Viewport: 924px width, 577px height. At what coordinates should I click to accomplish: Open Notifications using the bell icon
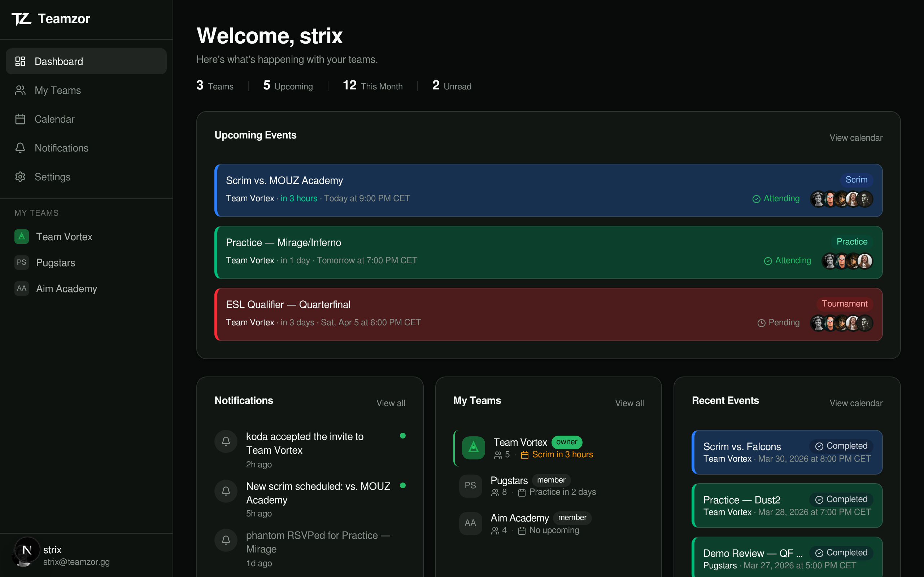[x=21, y=148]
